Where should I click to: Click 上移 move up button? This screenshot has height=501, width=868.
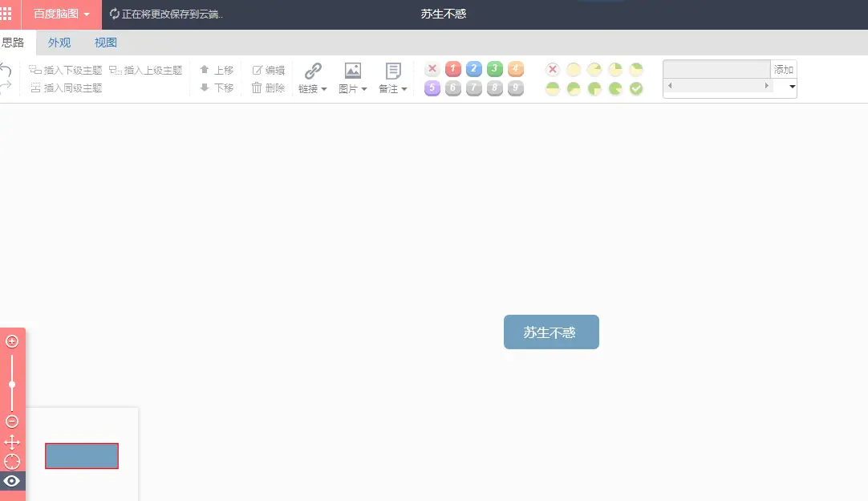click(217, 70)
